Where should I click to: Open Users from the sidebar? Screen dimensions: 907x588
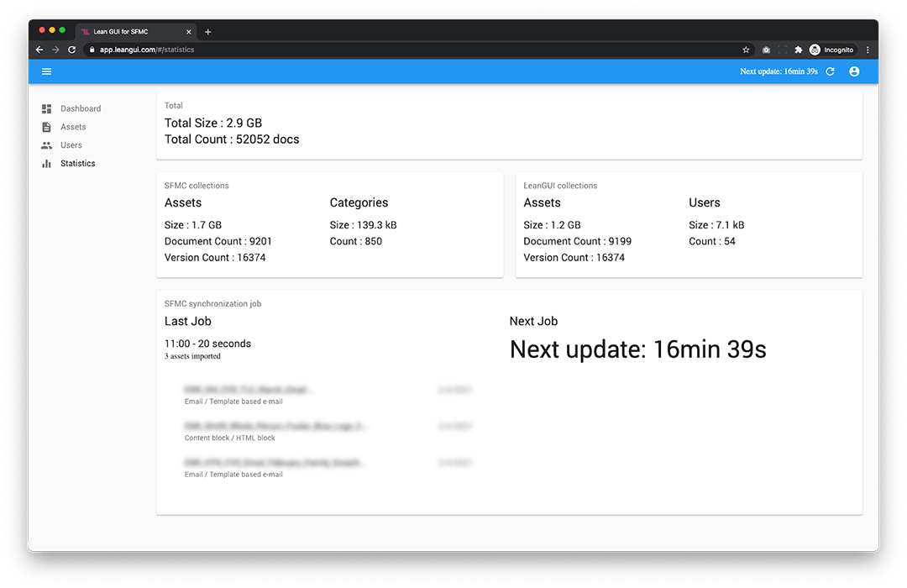point(71,145)
